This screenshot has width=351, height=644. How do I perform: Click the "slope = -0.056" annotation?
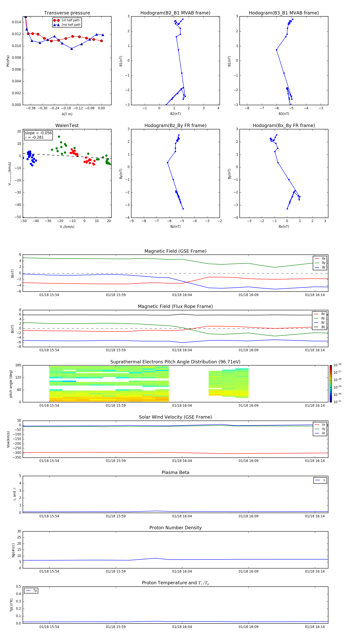point(38,133)
